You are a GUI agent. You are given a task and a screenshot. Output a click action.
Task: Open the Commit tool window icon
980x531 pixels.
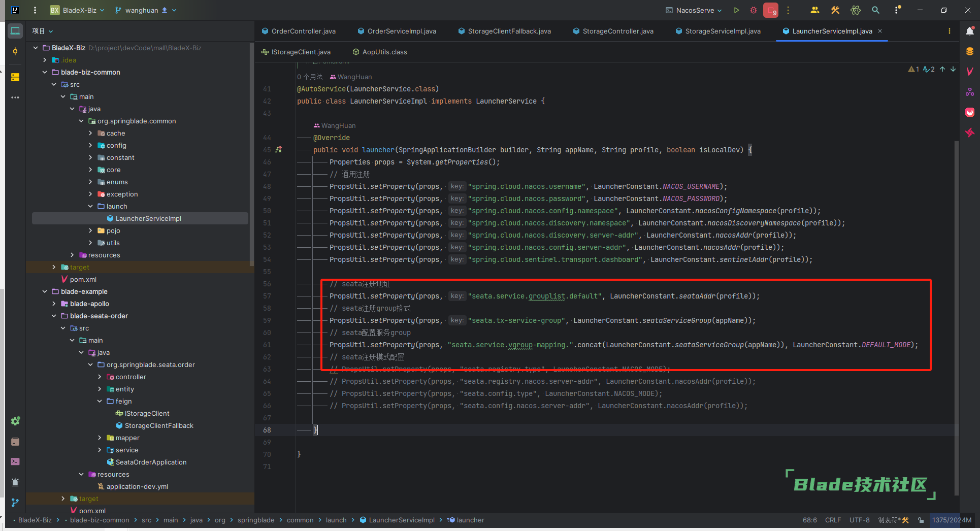[x=15, y=51]
